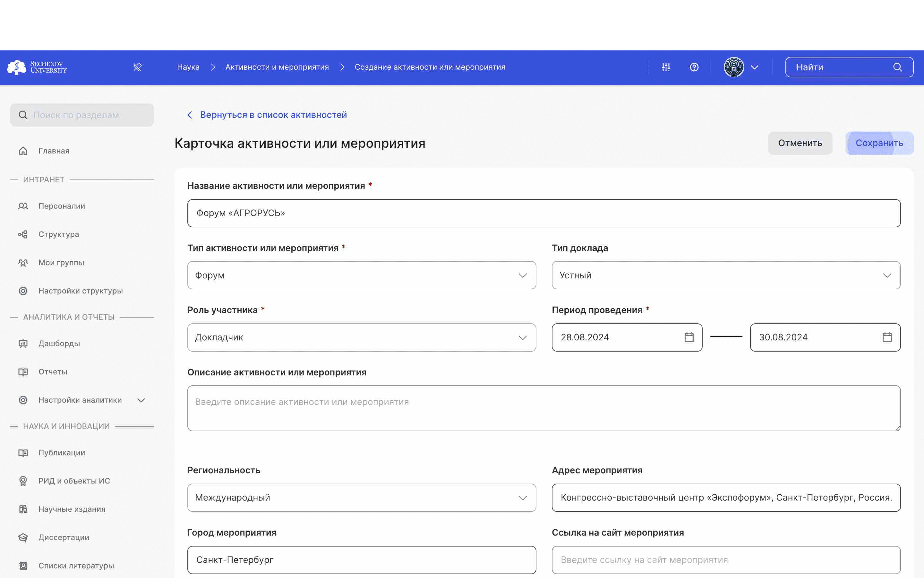Open the help question mark icon

click(x=694, y=67)
